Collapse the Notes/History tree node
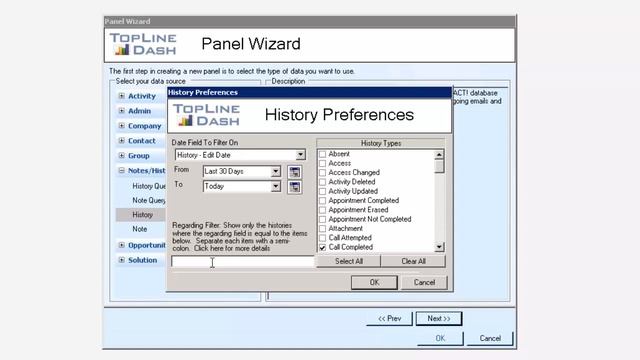Screen dimensions: 640x360 [x=122, y=171]
